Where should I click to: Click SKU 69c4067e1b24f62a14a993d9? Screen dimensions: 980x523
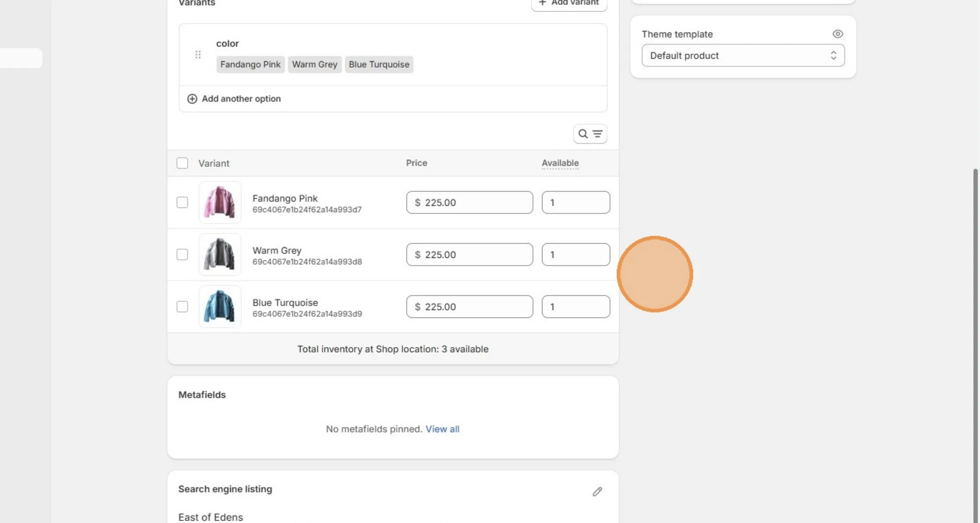tap(307, 314)
